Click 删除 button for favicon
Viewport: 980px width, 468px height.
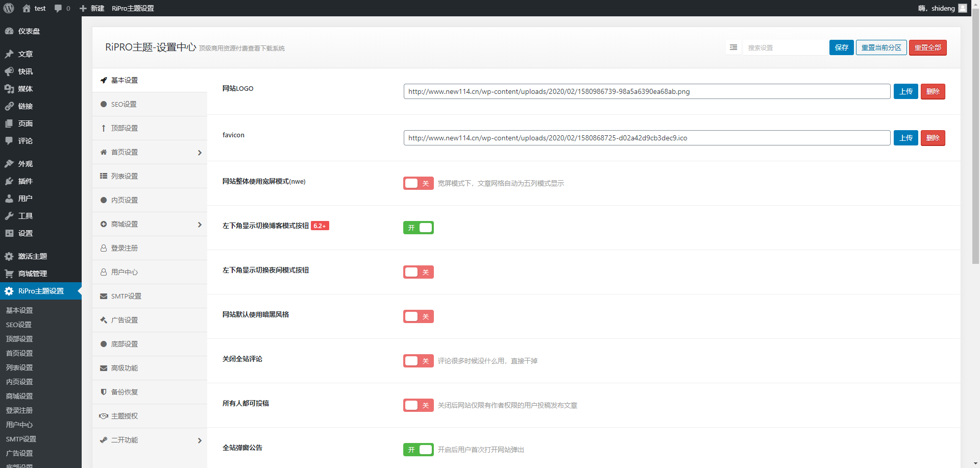933,138
